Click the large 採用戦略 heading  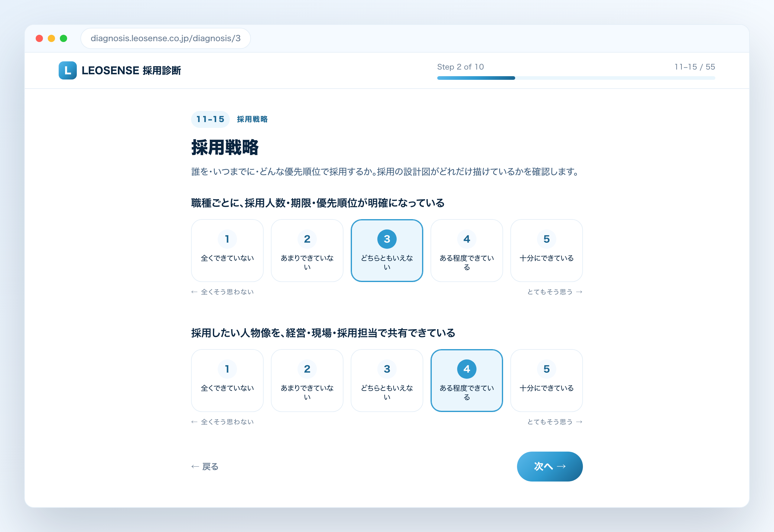pyautogui.click(x=225, y=147)
